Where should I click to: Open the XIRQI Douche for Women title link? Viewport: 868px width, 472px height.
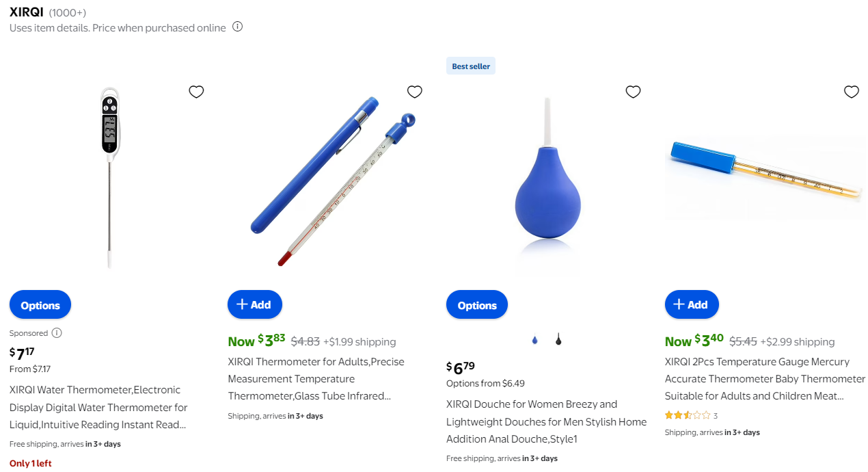click(546, 421)
